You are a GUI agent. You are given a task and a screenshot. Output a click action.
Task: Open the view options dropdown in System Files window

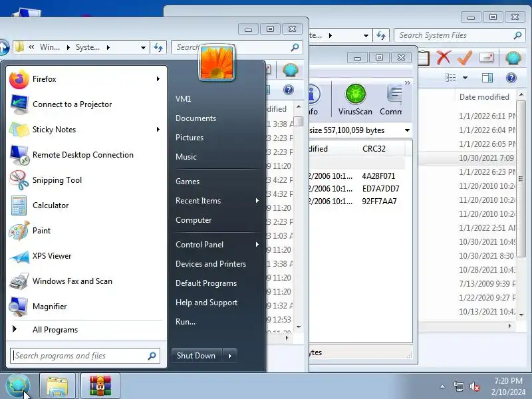[x=465, y=78]
